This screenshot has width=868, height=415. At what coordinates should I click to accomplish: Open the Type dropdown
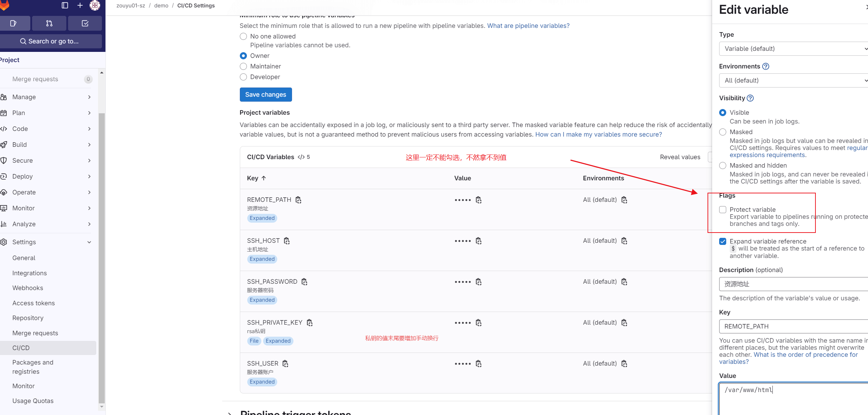pos(793,49)
